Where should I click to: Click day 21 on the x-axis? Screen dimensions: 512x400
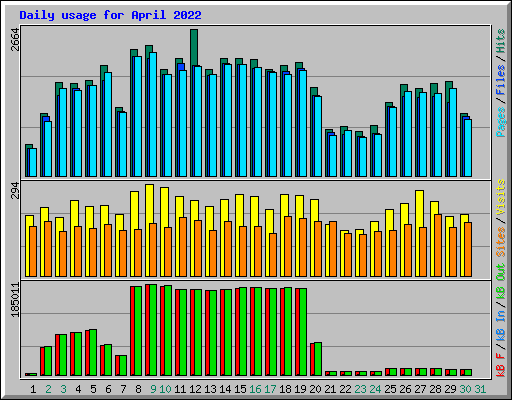click(x=330, y=389)
